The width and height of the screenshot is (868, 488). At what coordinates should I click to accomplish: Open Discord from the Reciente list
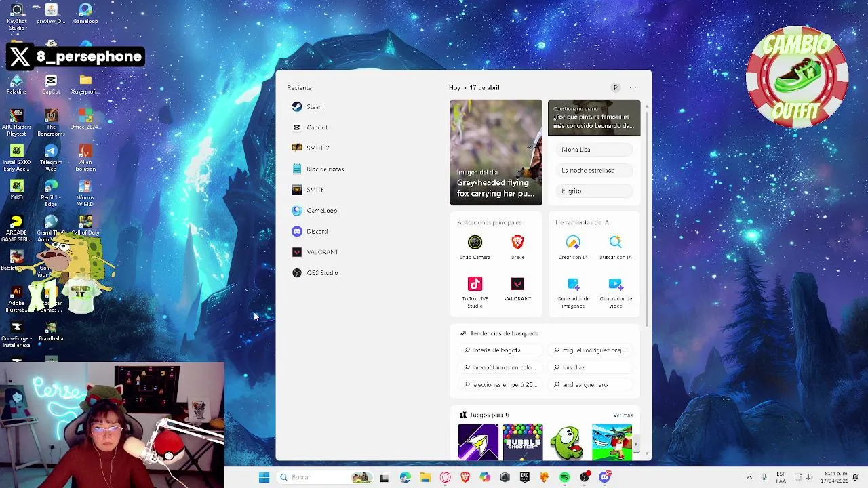click(x=310, y=231)
